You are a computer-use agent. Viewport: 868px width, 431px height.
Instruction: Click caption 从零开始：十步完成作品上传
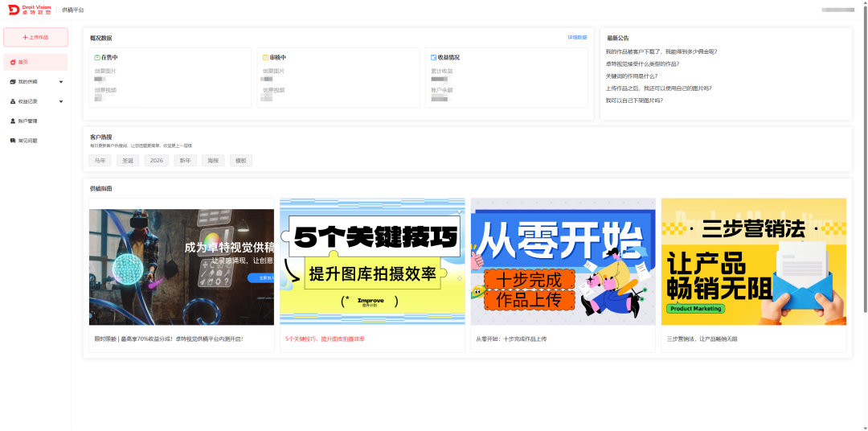(x=511, y=339)
